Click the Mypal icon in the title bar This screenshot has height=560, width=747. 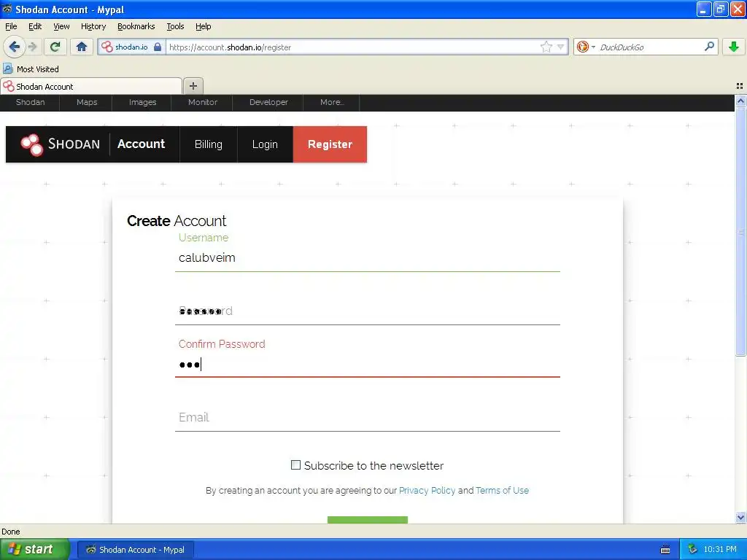click(7, 9)
